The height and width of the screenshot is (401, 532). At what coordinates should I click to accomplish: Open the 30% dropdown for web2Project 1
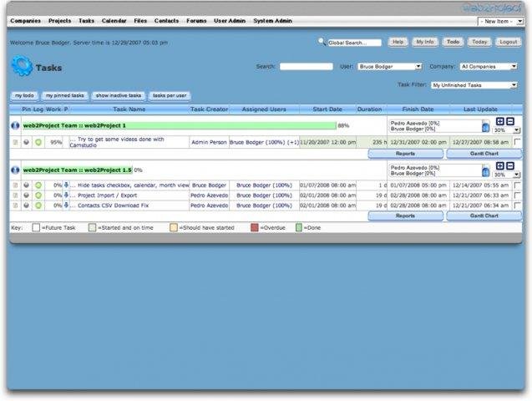point(507,130)
